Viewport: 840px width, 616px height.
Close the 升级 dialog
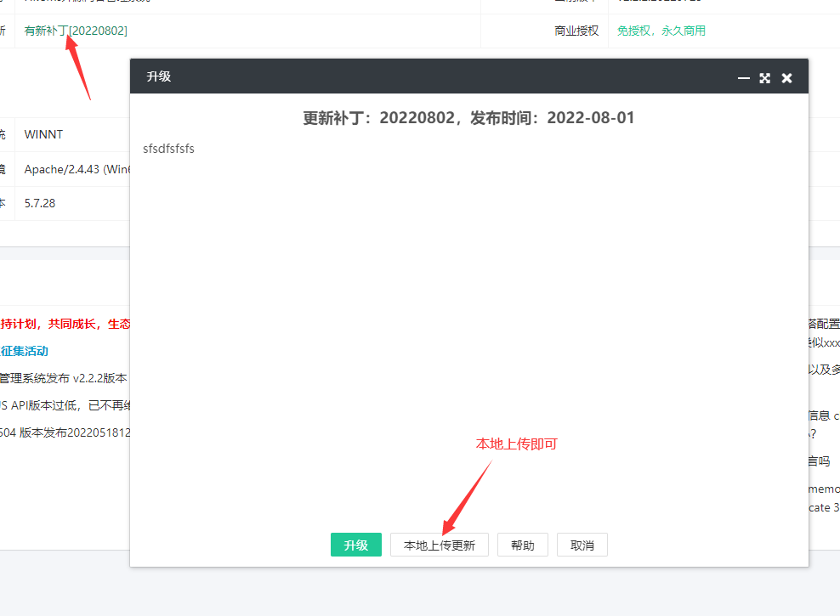(x=787, y=78)
